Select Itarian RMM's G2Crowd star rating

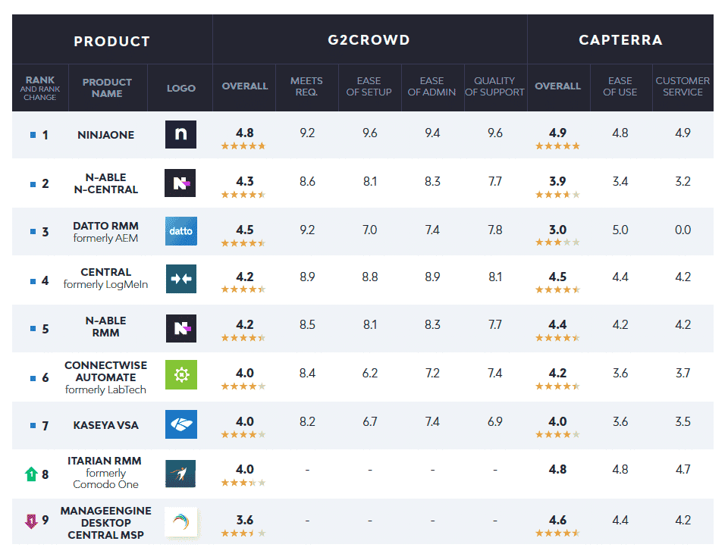click(x=243, y=483)
